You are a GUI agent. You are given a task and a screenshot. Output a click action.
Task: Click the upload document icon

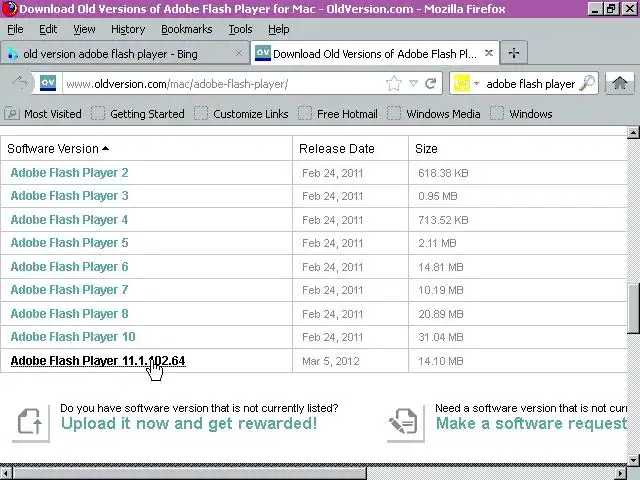(x=30, y=422)
